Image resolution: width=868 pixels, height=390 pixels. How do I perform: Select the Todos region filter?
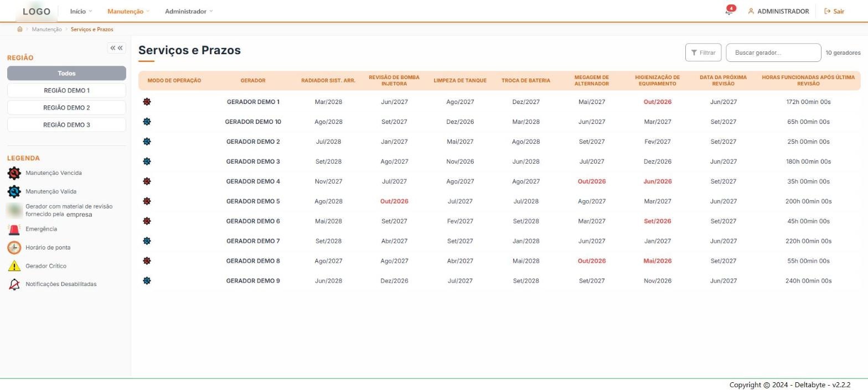(x=66, y=73)
